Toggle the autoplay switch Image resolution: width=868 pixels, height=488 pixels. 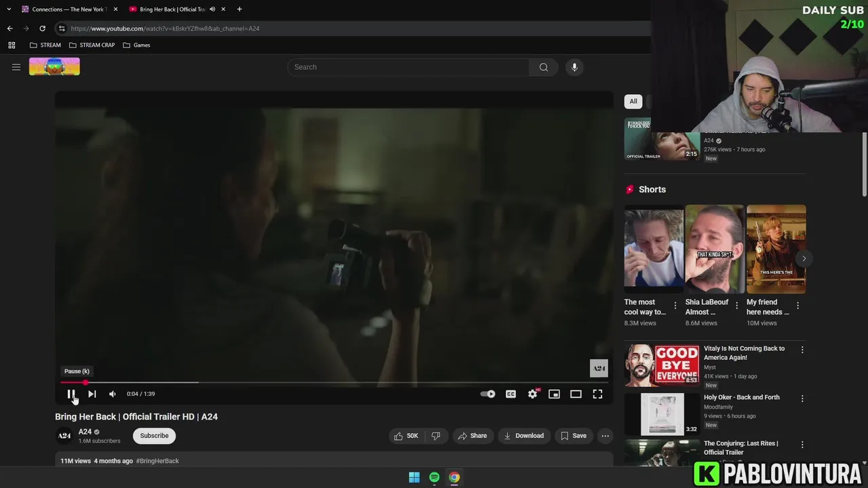(x=488, y=394)
